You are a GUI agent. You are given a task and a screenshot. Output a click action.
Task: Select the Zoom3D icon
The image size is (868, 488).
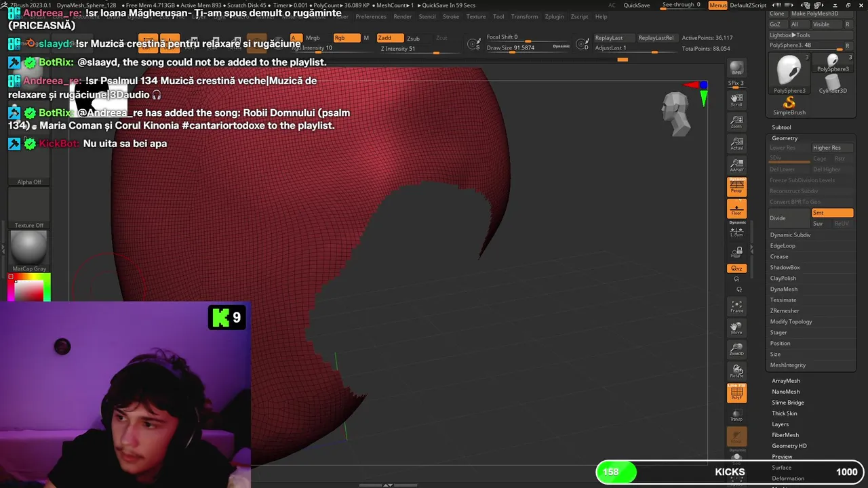click(x=736, y=350)
